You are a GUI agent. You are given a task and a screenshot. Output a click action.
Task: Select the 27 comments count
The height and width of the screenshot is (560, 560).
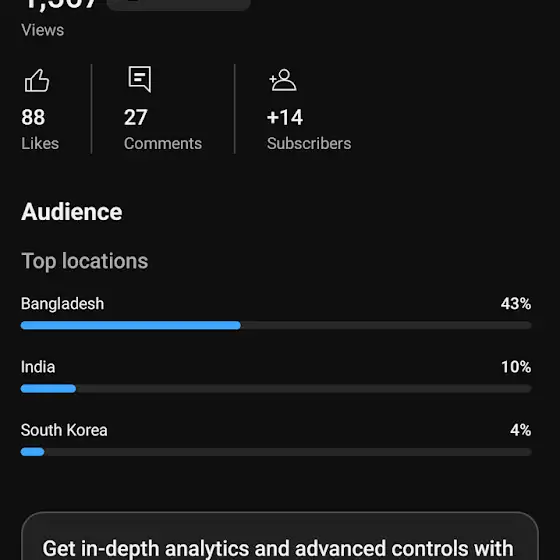pyautogui.click(x=135, y=117)
